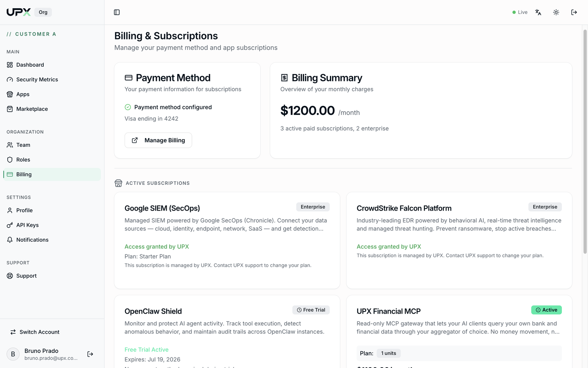
Task: Click Enterprise badge on Google SIEM card
Action: pyautogui.click(x=313, y=207)
